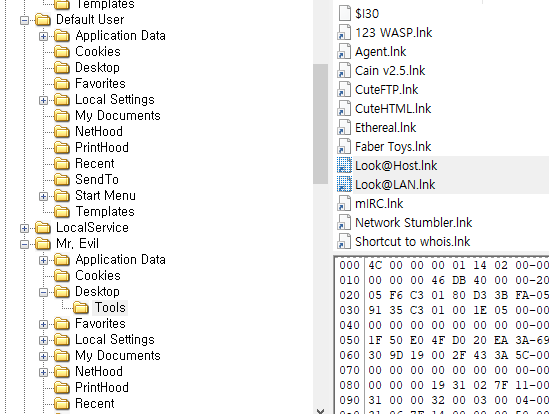Click the $I30 file icon
Viewport: 549px width, 414px height.
coord(345,13)
